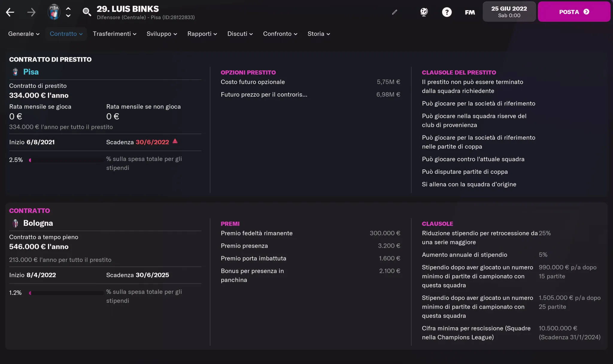
Task: Expand the Sviluppo dropdown menu
Action: point(162,34)
